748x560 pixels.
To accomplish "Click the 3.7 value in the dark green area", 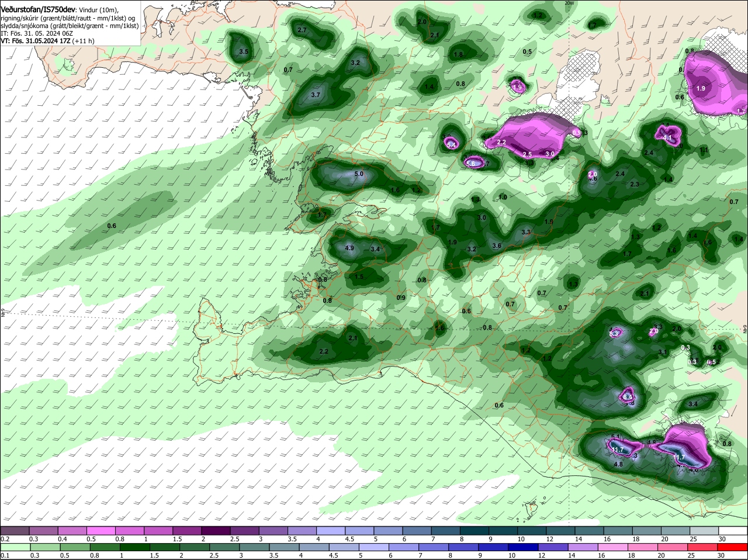I will pyautogui.click(x=316, y=95).
